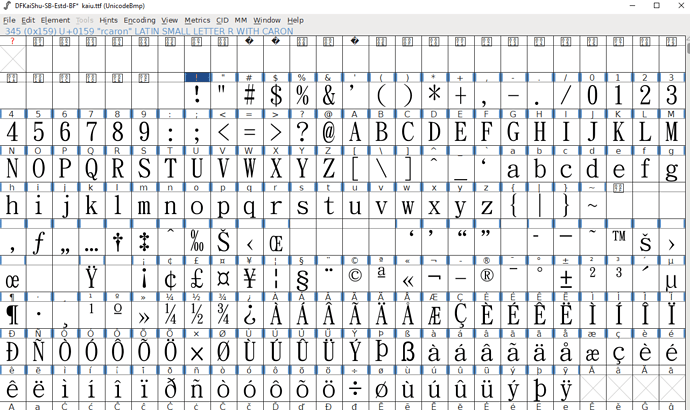
Task: Select the capital Œ ligature glyph
Action: click(276, 242)
